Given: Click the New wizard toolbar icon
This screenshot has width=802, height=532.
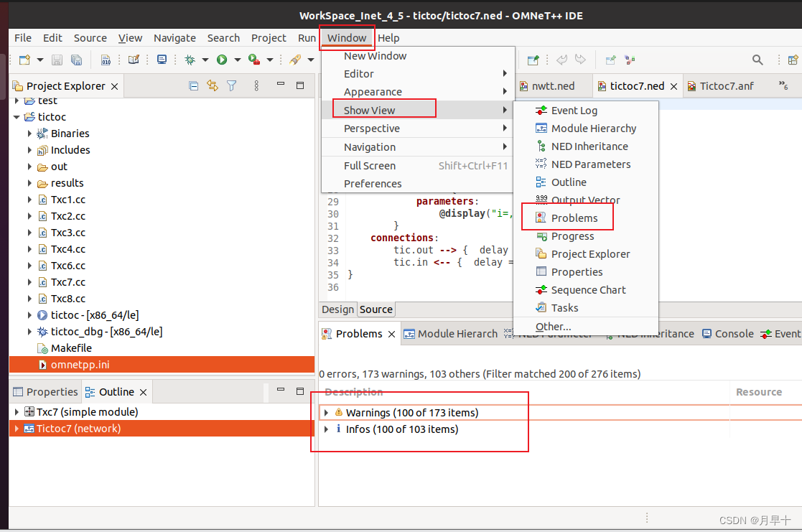Looking at the screenshot, I should pos(24,60).
